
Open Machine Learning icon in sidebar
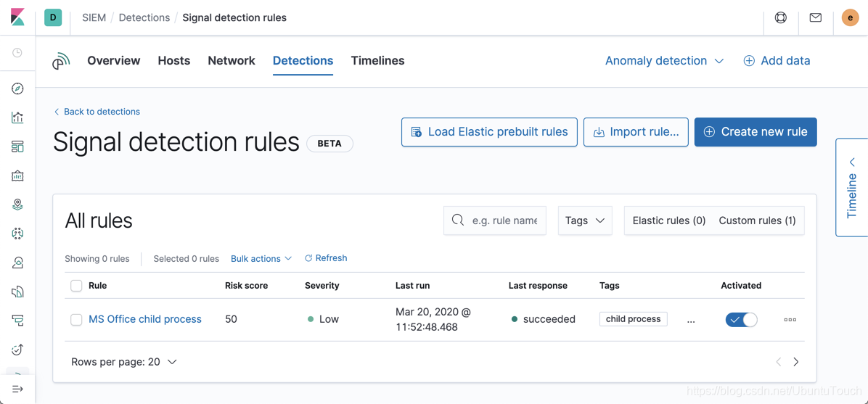pyautogui.click(x=17, y=234)
